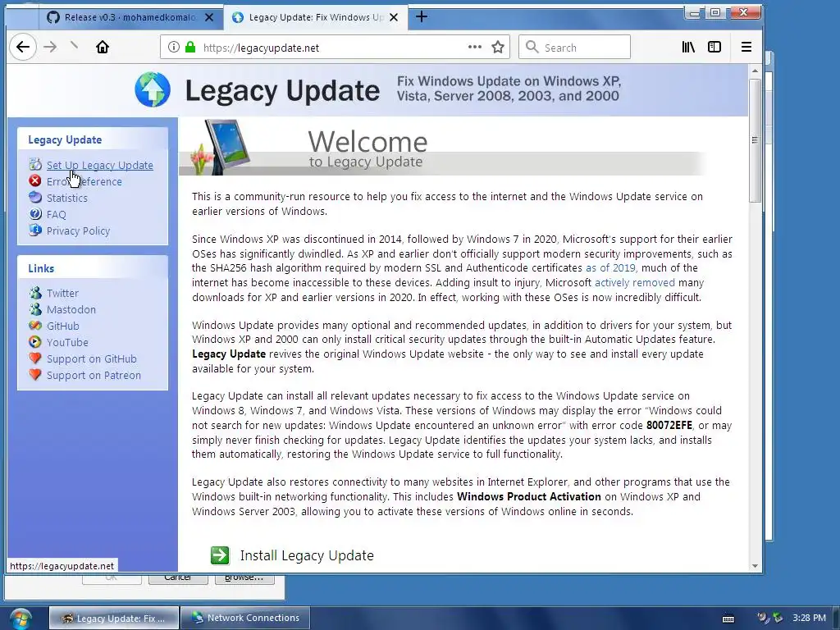The width and height of the screenshot is (840, 630).
Task: Switch to Network Connections taskbar button
Action: pyautogui.click(x=244, y=619)
